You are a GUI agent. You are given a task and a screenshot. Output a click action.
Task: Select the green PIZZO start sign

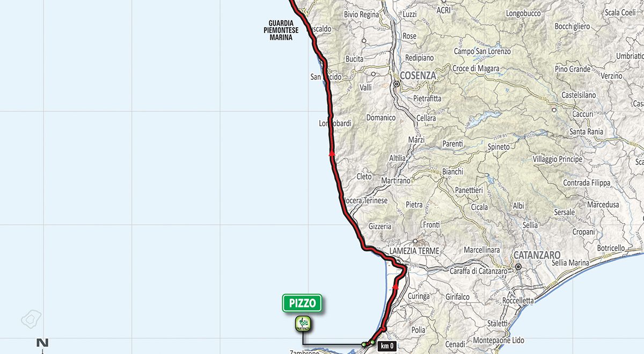(x=302, y=303)
